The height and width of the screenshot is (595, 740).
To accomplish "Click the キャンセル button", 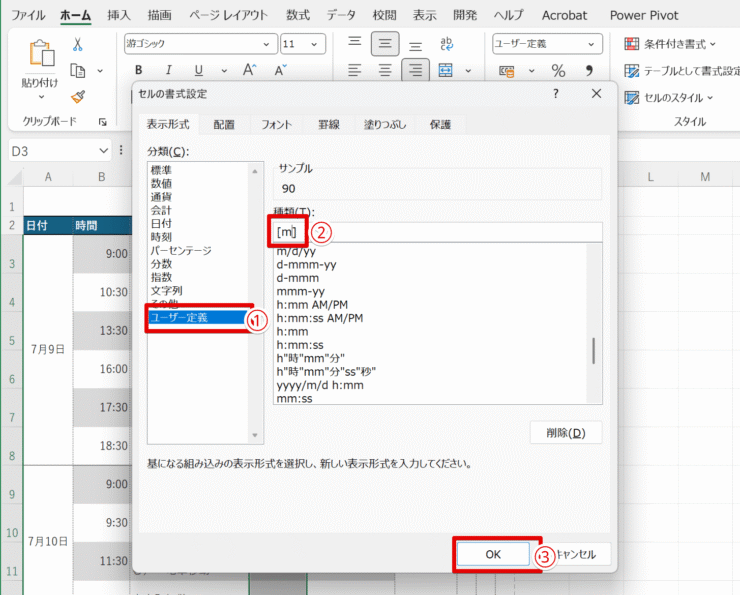I will (575, 554).
